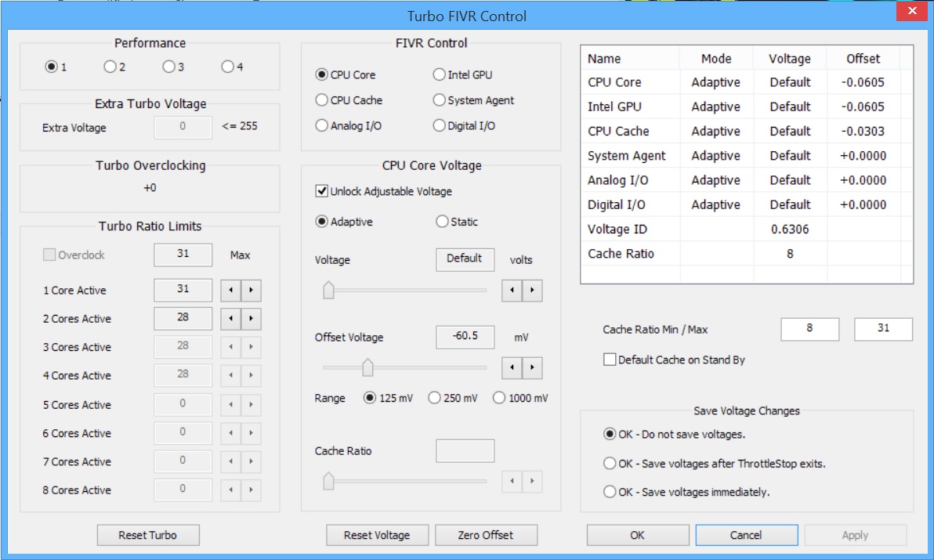The width and height of the screenshot is (934, 560).
Task: Click the Voltage column header
Action: click(790, 58)
